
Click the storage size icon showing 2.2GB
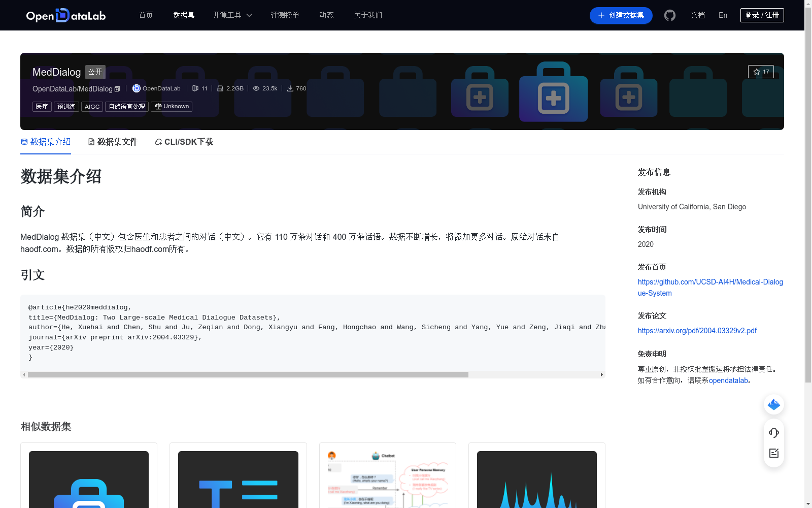coord(220,88)
